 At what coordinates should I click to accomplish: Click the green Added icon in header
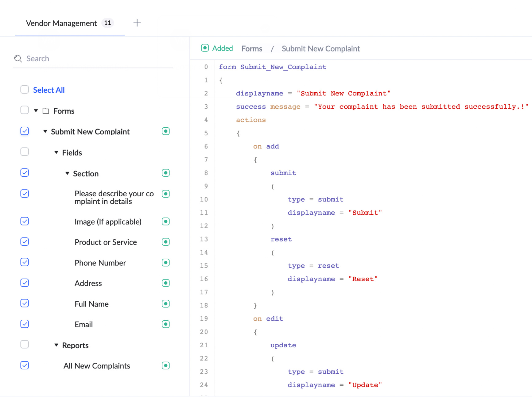coord(205,48)
